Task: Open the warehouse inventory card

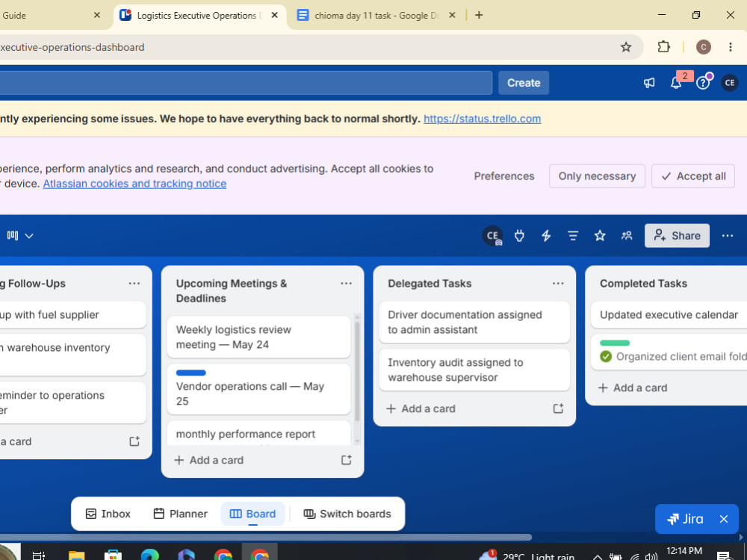Action: (72, 355)
